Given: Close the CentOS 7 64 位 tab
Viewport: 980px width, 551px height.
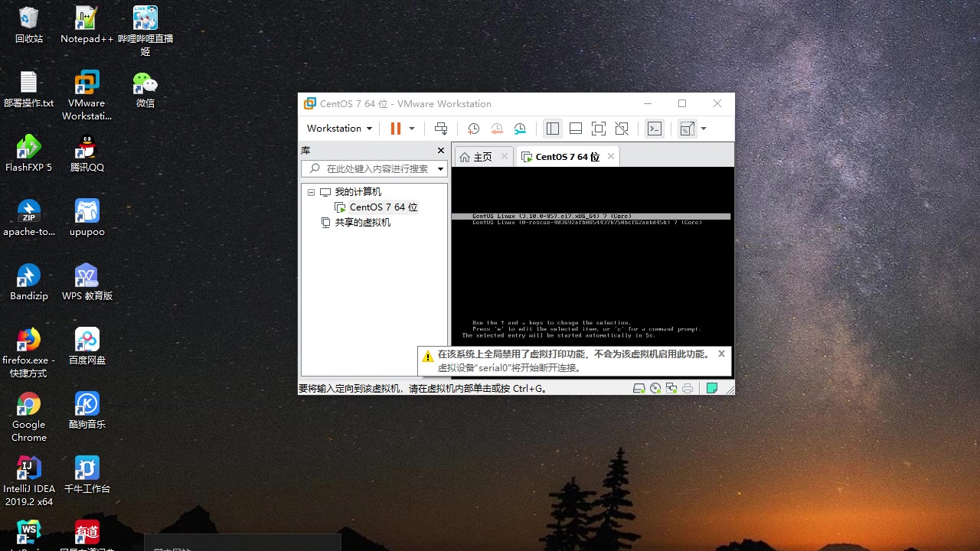Looking at the screenshot, I should point(610,156).
